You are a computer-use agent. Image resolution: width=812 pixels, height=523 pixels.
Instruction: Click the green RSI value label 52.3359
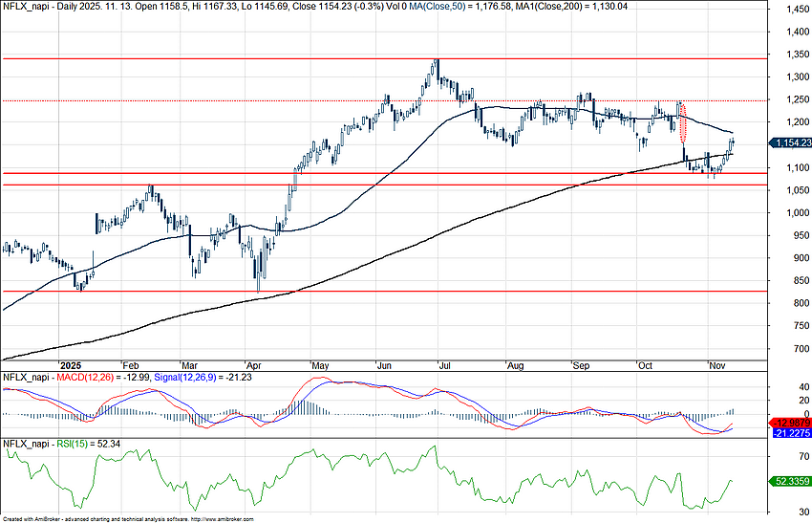[791, 483]
